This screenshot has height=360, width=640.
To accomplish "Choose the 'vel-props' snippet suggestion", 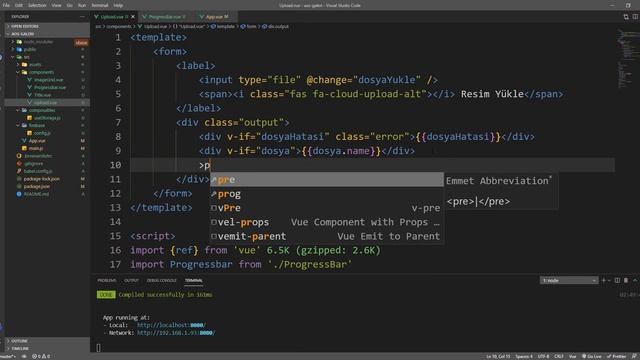I will (x=327, y=222).
